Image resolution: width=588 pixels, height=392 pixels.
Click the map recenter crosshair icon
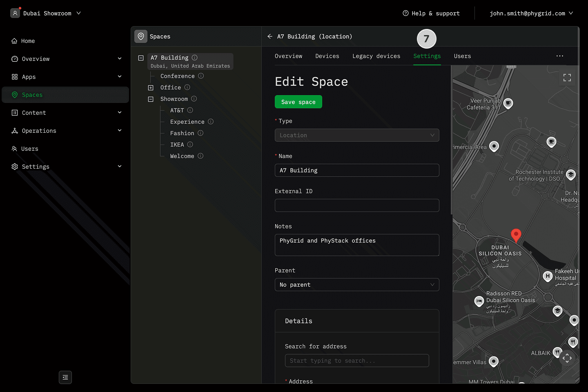click(x=567, y=358)
